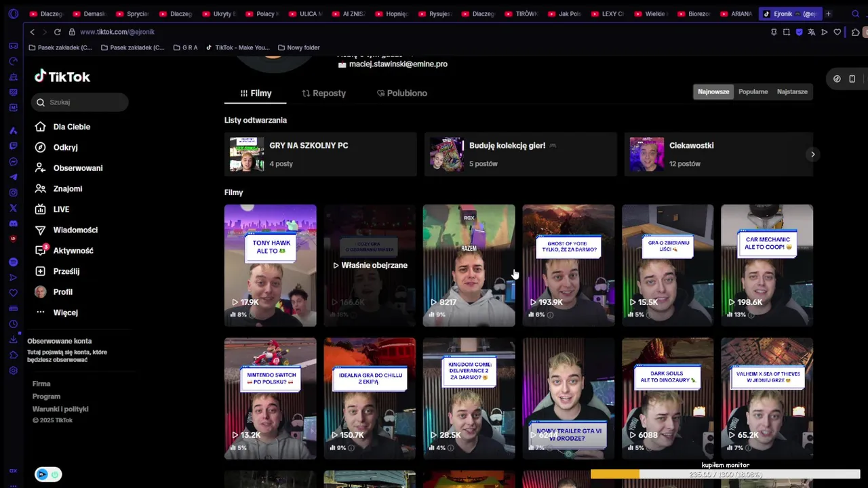Open Profil with avatar picture
The width and height of the screenshot is (868, 488).
[54, 292]
